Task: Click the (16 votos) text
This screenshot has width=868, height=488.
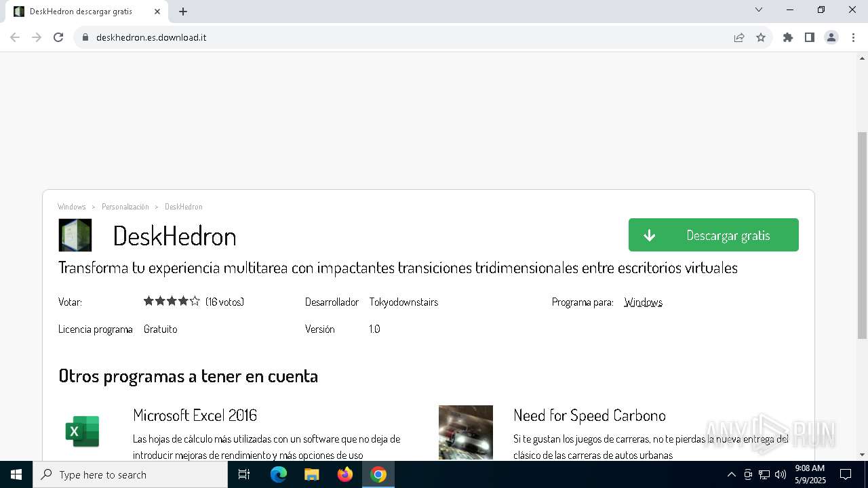Action: pos(224,302)
